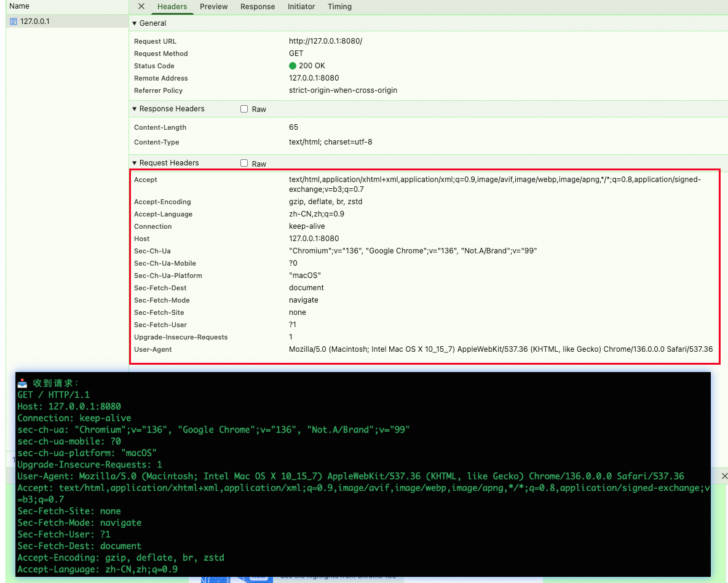Click the Content-Length value 65
This screenshot has height=583, width=728.
coord(293,127)
